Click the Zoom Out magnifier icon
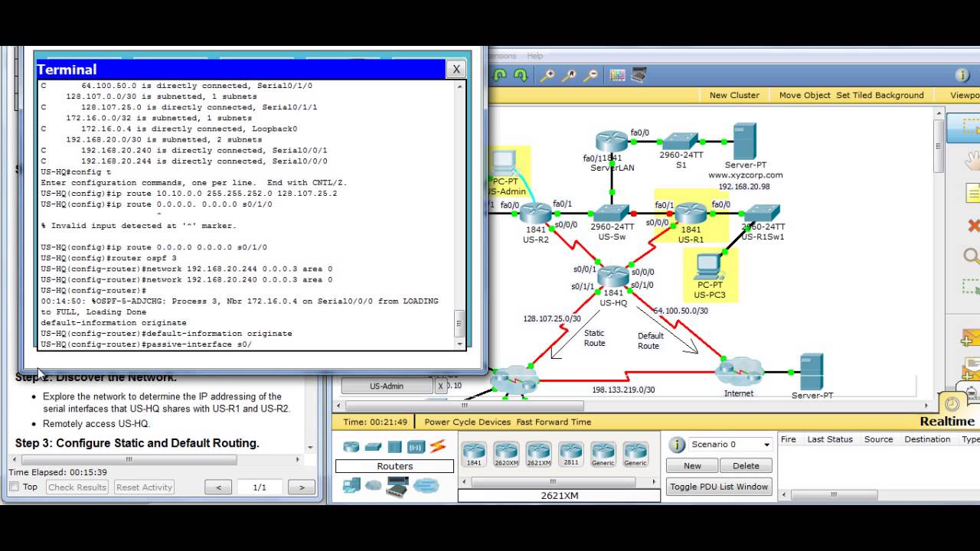 point(591,75)
